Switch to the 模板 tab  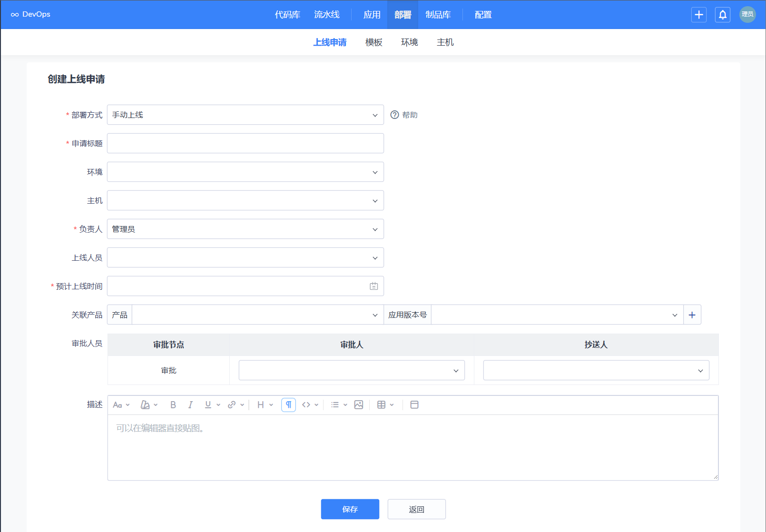tap(374, 42)
